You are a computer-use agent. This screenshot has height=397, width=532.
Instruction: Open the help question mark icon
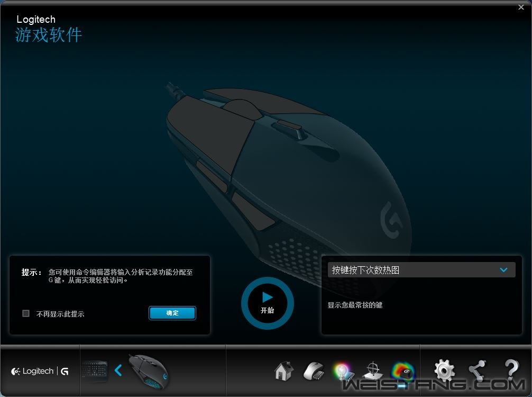point(511,370)
